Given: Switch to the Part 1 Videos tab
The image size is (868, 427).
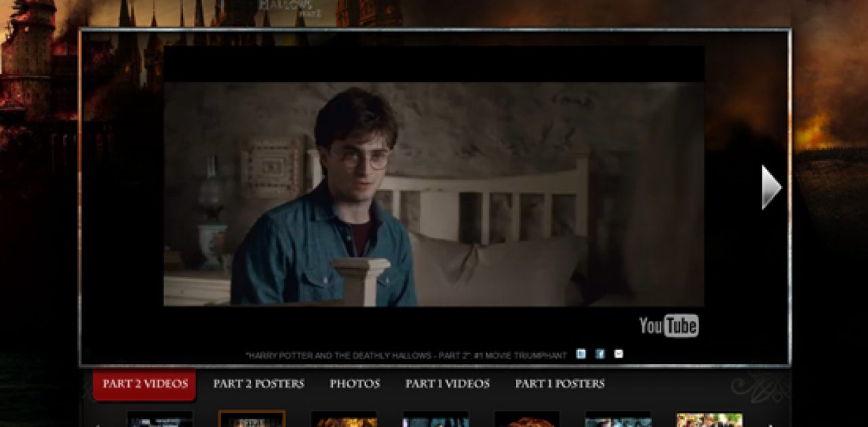Looking at the screenshot, I should point(447,384).
